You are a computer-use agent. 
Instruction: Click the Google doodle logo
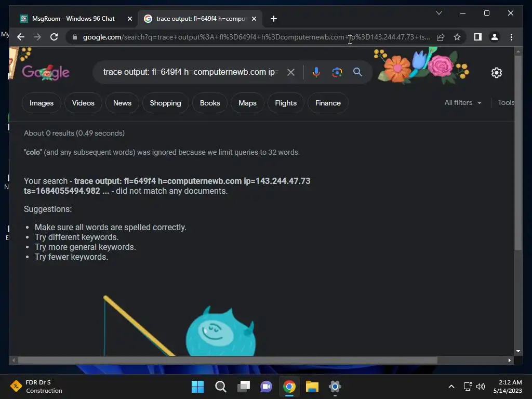pos(46,72)
